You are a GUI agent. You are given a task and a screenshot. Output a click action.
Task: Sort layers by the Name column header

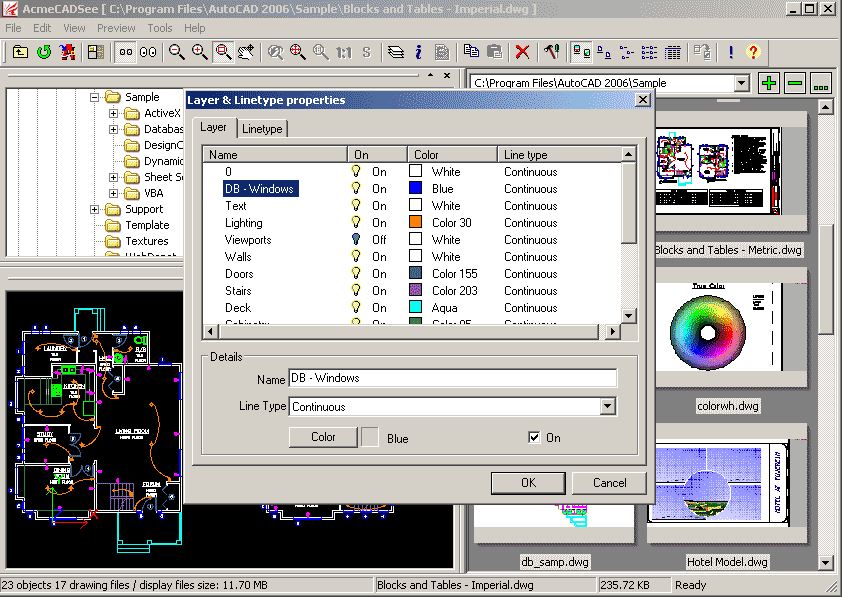coord(275,155)
